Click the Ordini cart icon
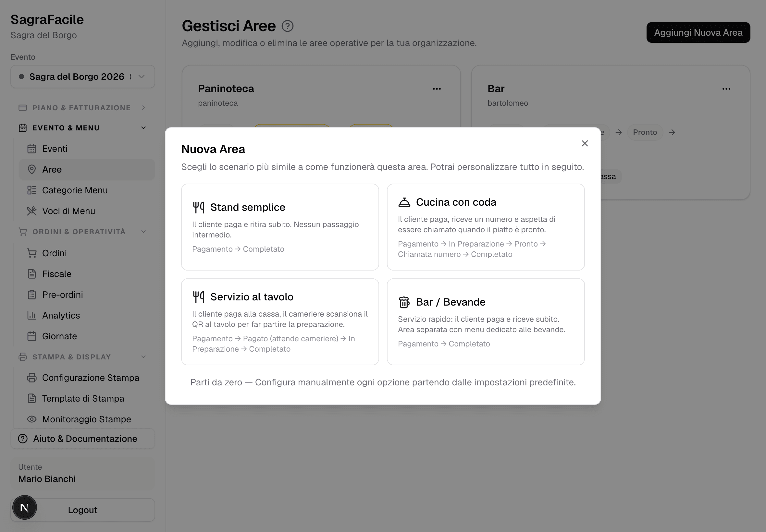Image resolution: width=766 pixels, height=532 pixels. click(32, 253)
